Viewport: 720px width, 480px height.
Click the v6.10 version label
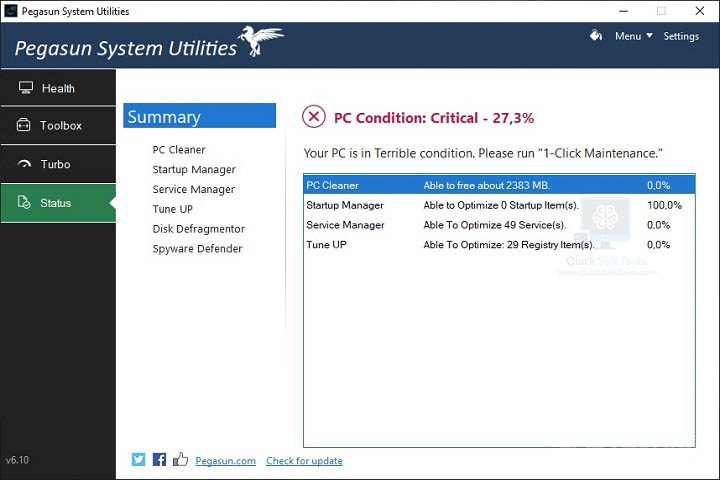coord(17,460)
